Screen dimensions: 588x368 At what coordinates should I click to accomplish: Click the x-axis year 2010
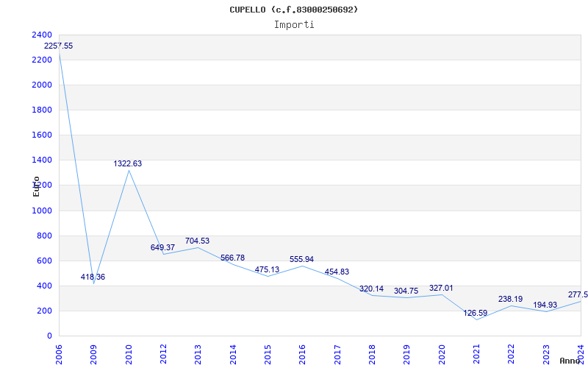[129, 355]
